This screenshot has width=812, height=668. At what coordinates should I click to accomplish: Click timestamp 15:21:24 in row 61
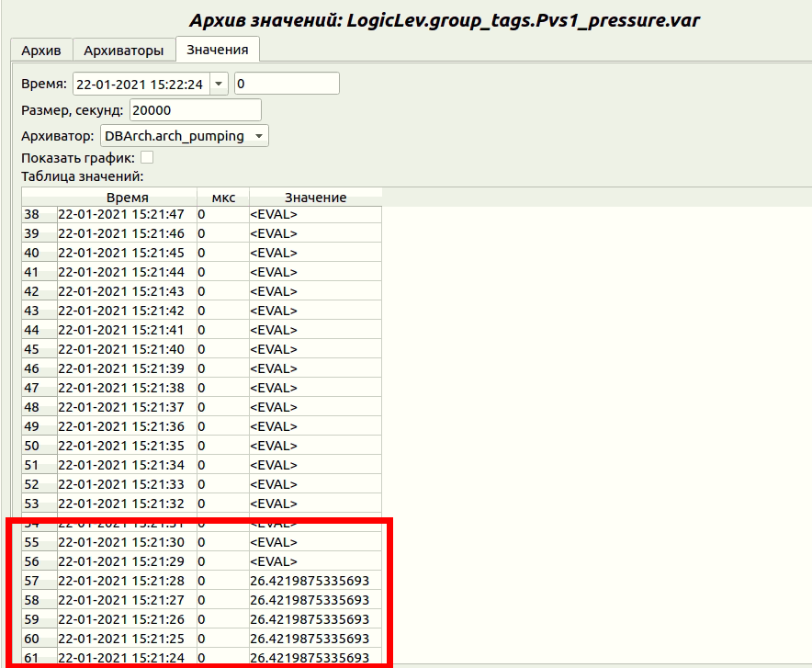(121, 658)
